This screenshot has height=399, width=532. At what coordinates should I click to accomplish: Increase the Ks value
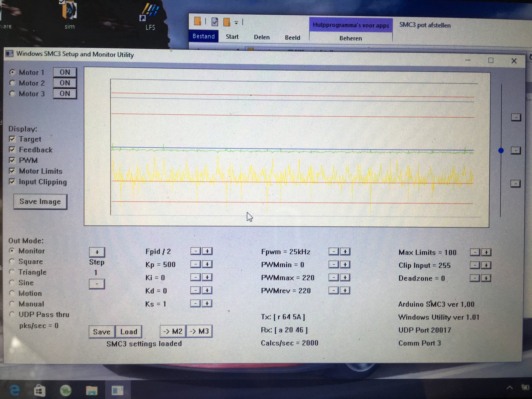[207, 303]
